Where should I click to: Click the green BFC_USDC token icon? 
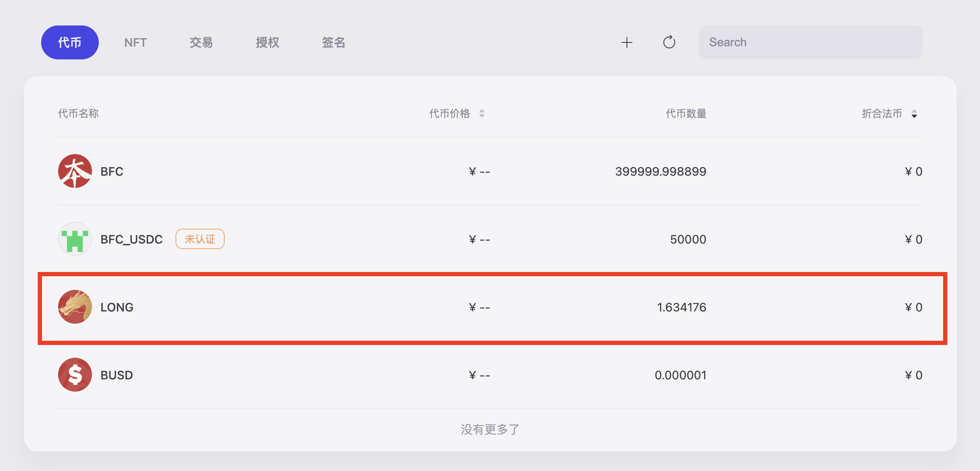point(75,239)
